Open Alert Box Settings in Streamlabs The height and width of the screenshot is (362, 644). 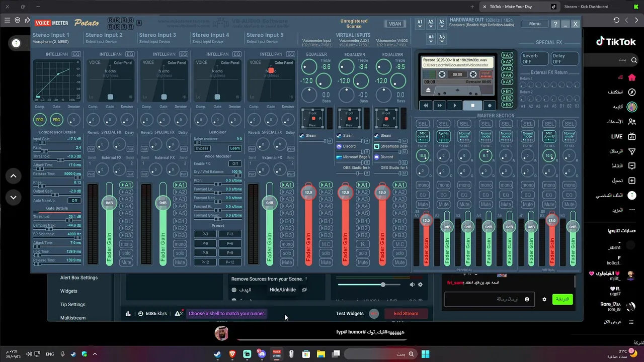[x=79, y=278]
